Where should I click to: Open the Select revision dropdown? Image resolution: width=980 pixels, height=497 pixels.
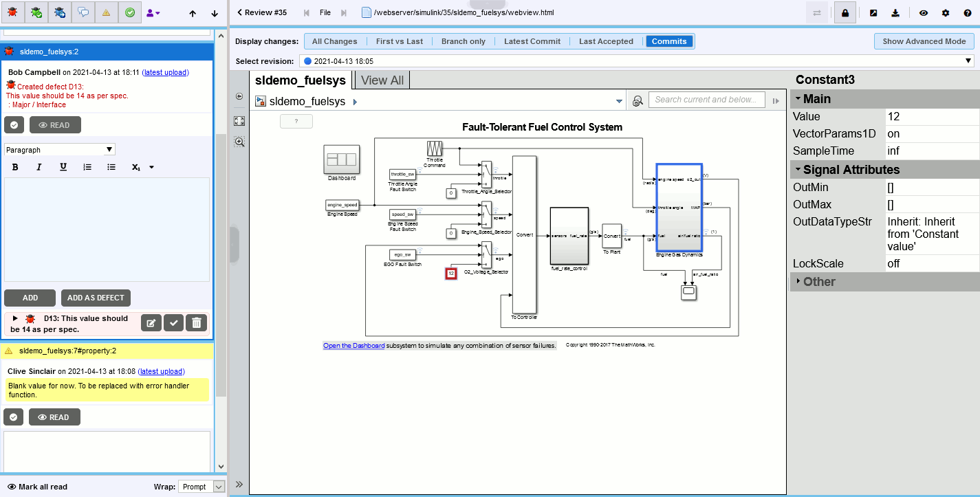(637, 61)
